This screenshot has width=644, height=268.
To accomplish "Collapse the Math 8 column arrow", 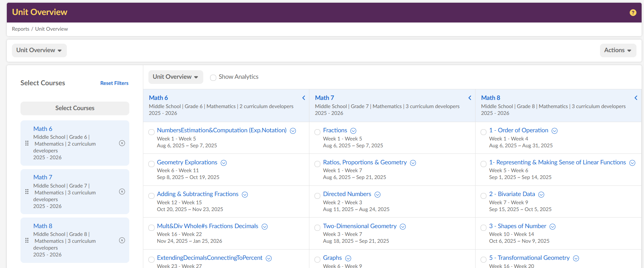I will click(x=636, y=98).
